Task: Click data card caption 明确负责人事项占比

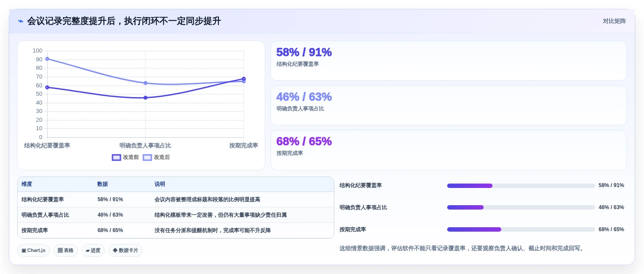Action: tap(300, 109)
